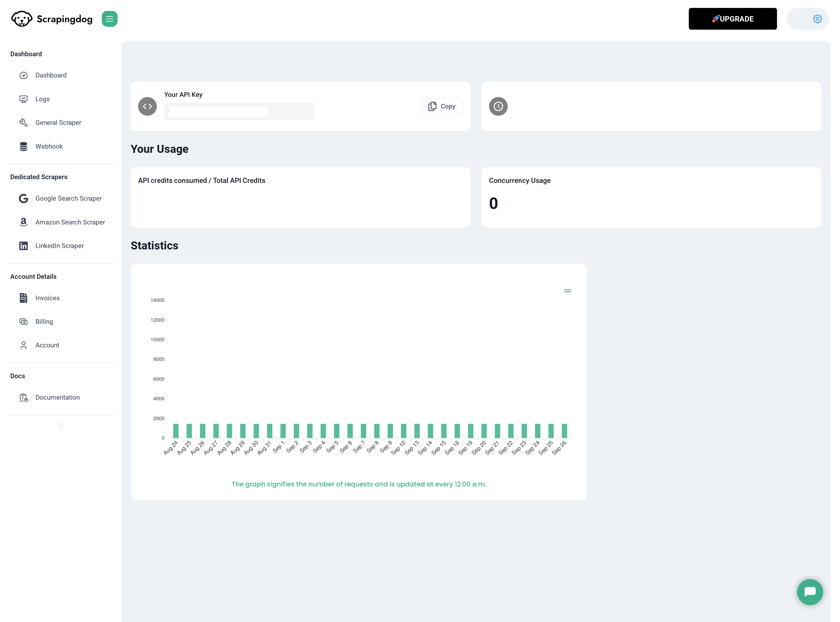840x622 pixels.
Task: Copy the API key
Action: click(442, 106)
